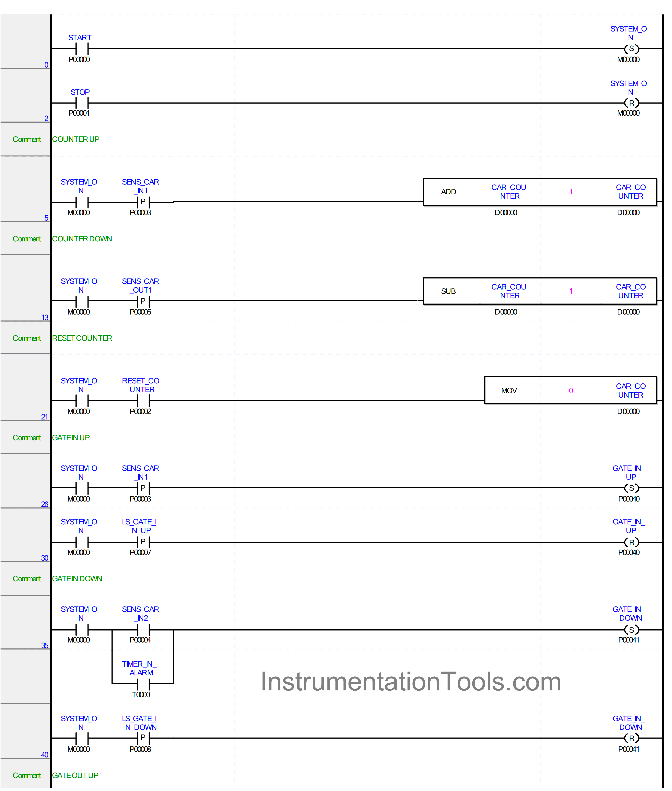Click step number 40 in the margin
Screen dimensions: 672x791
tap(45, 755)
